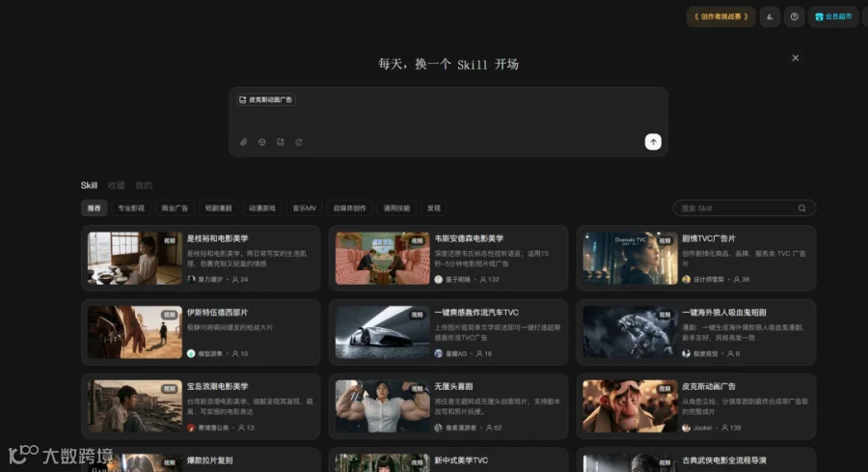The height and width of the screenshot is (472, 868).
Task: Click the 皮克斯动画广告 card title
Action: (x=709, y=386)
